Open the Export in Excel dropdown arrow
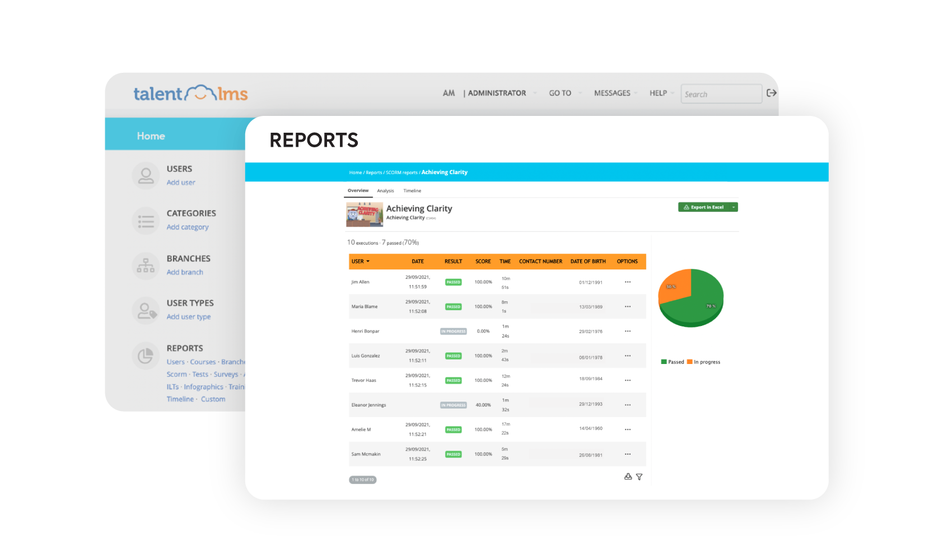The width and height of the screenshot is (952, 560). pos(732,207)
